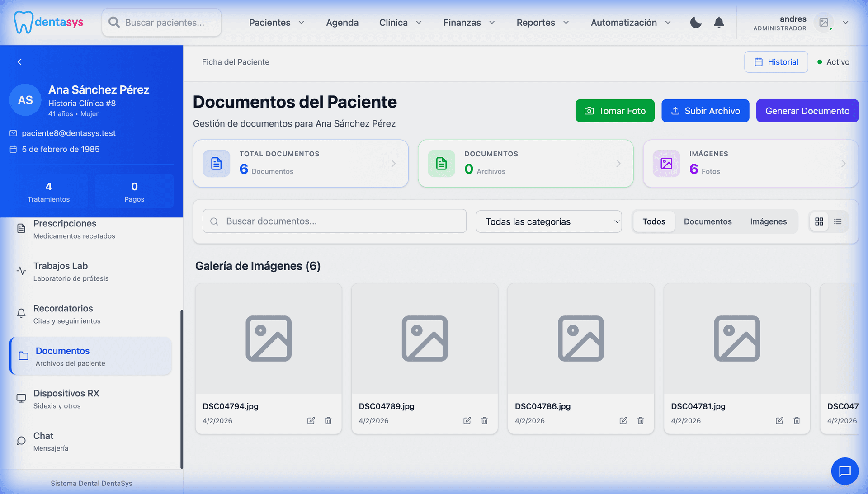Open the floating chat bubble
Image resolution: width=868 pixels, height=494 pixels.
844,471
